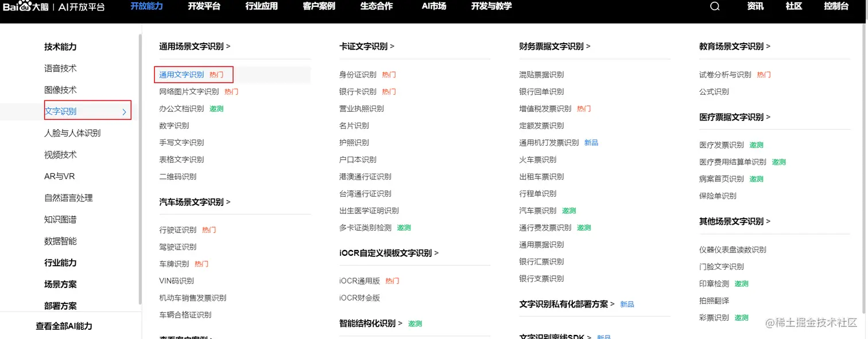Image resolution: width=868 pixels, height=339 pixels.
Task: Open VIN码识别 link
Action: 176,281
